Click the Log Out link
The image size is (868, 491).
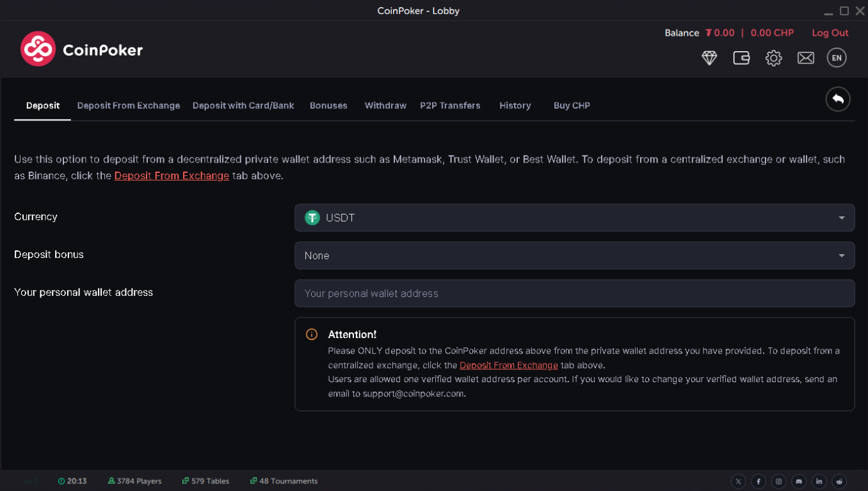coord(830,33)
